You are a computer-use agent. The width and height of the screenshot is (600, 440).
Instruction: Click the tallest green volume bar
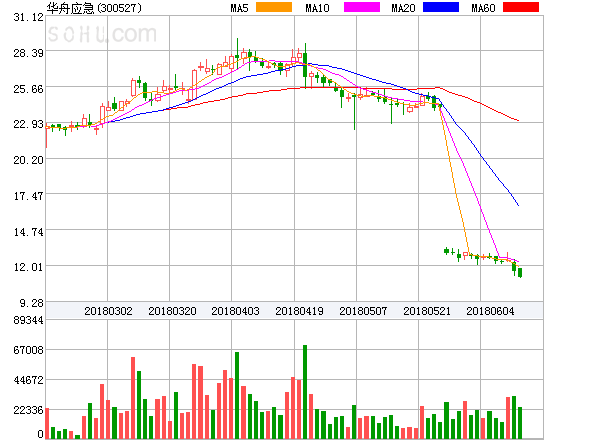[305, 392]
